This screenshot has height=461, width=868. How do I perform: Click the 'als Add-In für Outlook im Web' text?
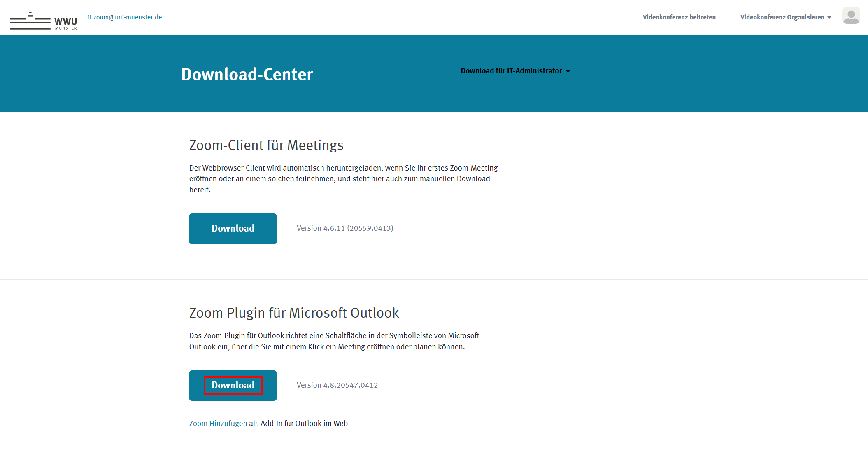pos(298,424)
